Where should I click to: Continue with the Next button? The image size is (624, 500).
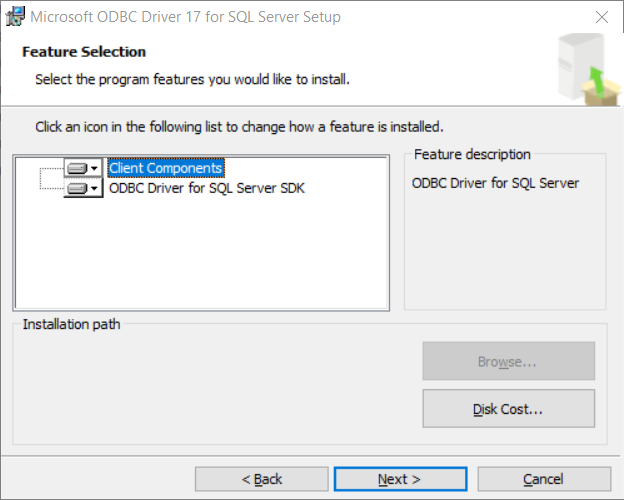[400, 479]
